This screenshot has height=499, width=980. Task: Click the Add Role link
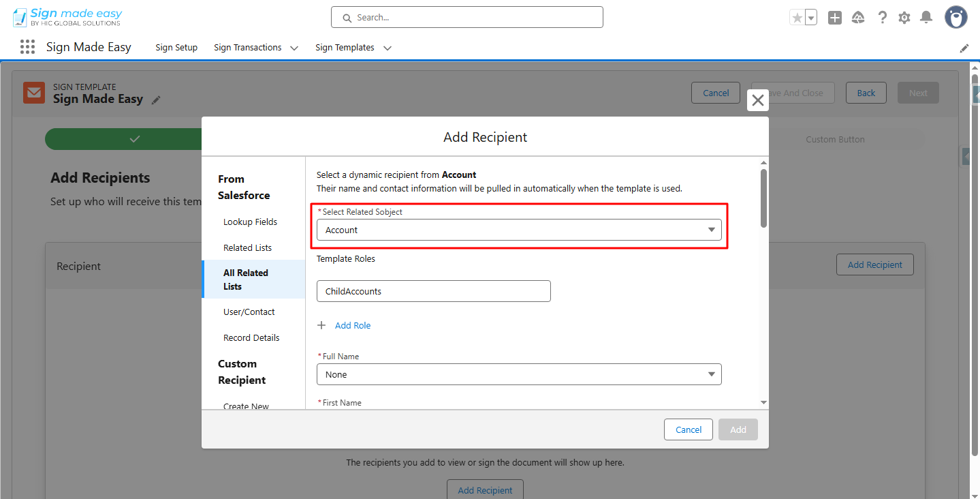353,325
